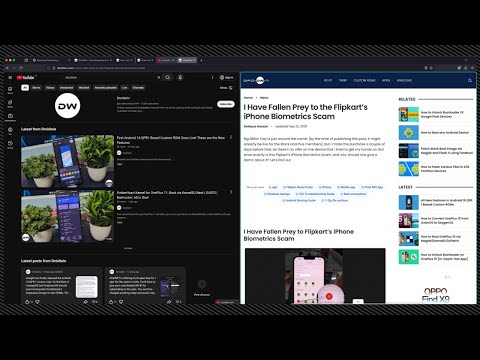Open the TWRP menu on DroidWin

point(343,81)
